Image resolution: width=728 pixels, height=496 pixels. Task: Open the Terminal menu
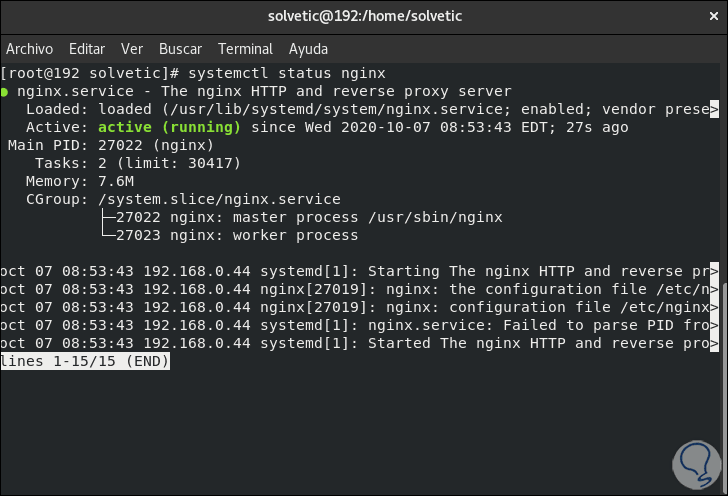pos(245,49)
